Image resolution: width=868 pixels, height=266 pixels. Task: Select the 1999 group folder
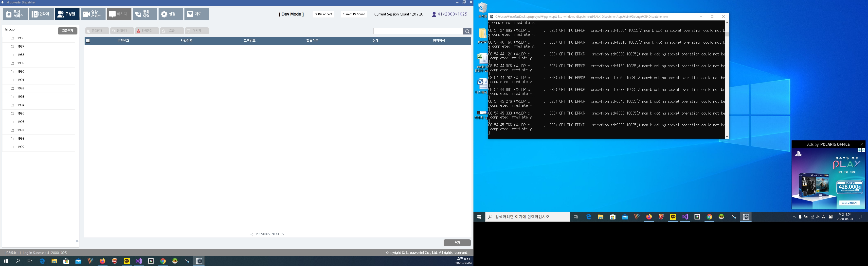point(21,147)
